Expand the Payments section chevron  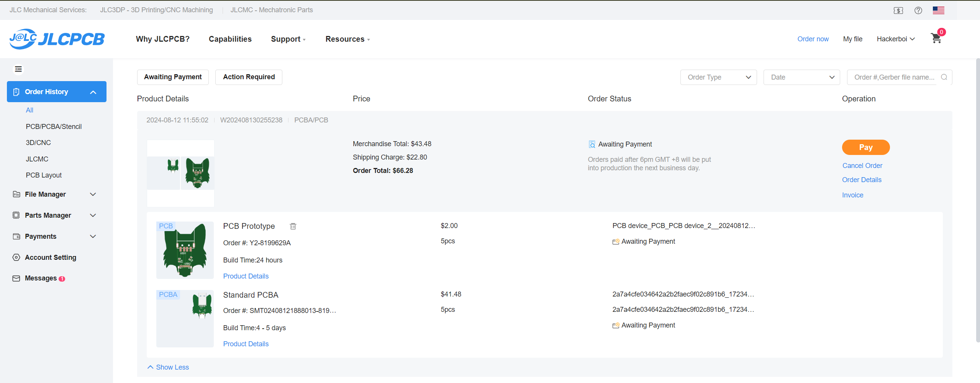click(93, 236)
